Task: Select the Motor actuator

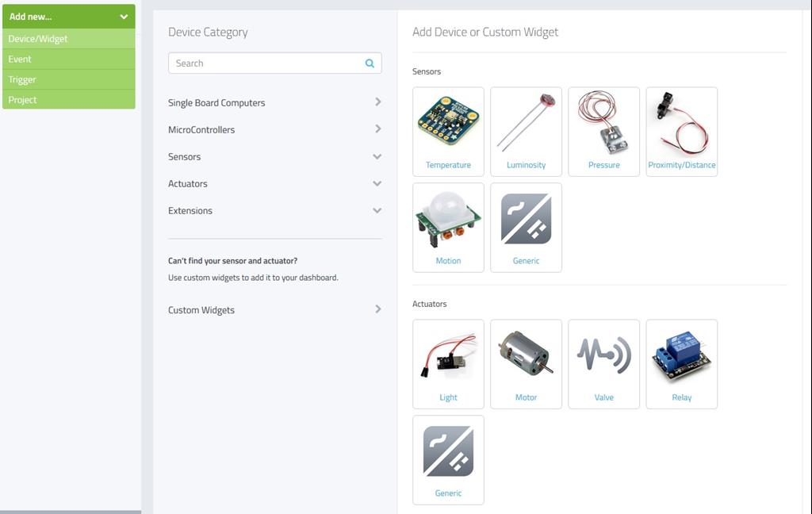Action: coord(526,363)
